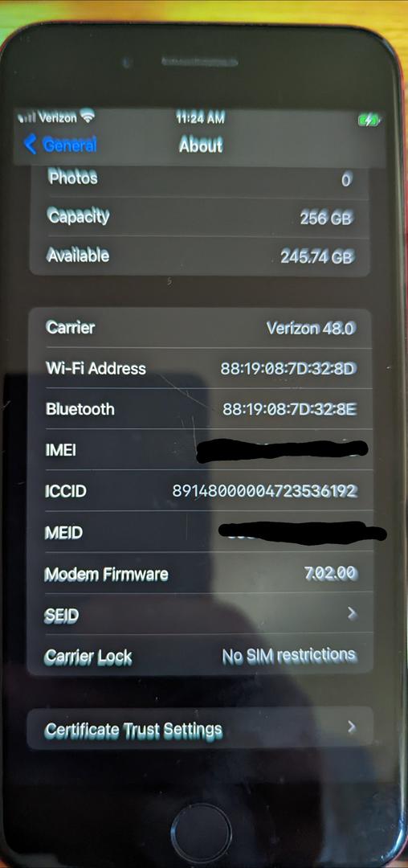Viewport: 408px width, 868px height.
Task: Select the Wi-Fi Address value
Action: tap(288, 369)
